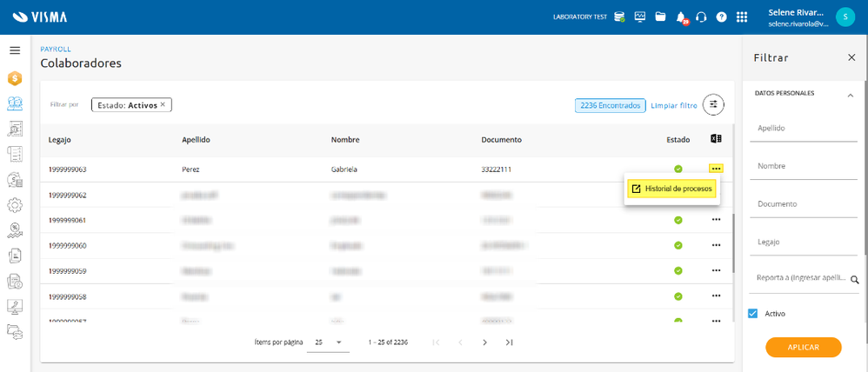Click the green status icon for Perez
The height and width of the screenshot is (372, 868).
tap(678, 169)
